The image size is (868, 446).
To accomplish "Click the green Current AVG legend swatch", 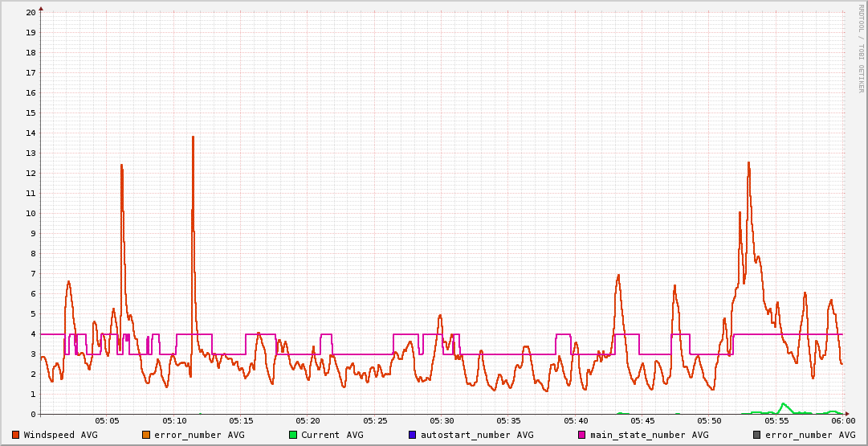I will point(292,435).
